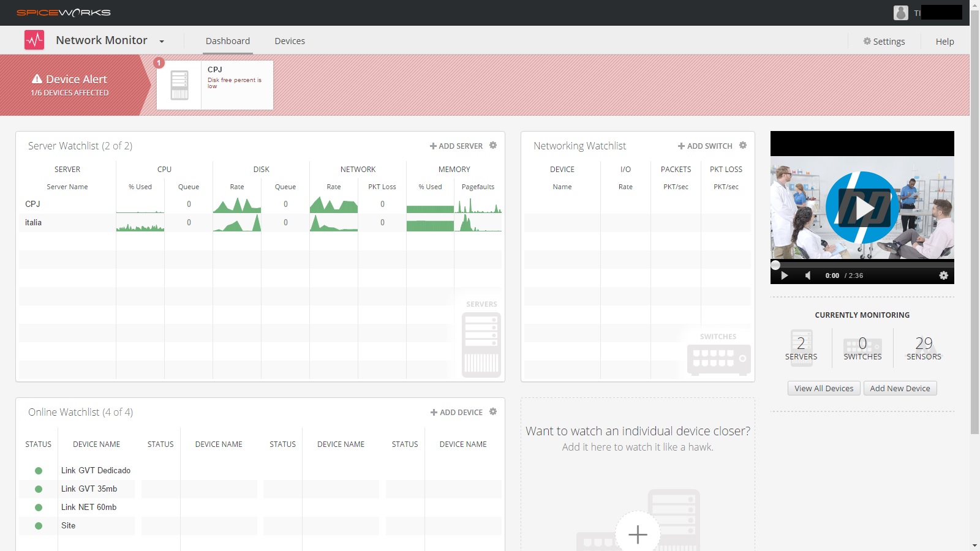Click the Servers placeholder icon in Server Watchlist
This screenshot has width=980, height=551.
(x=481, y=343)
